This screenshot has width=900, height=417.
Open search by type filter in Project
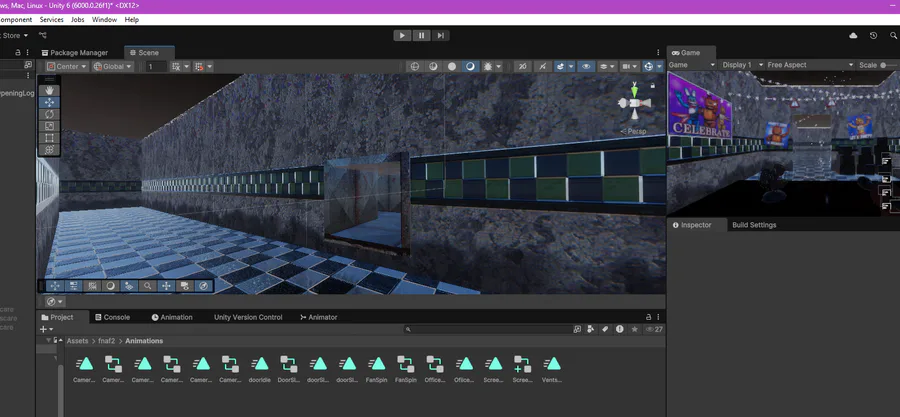(591, 329)
